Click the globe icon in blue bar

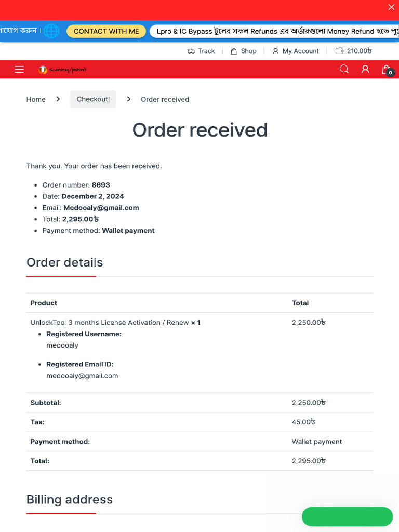pyautogui.click(x=51, y=31)
